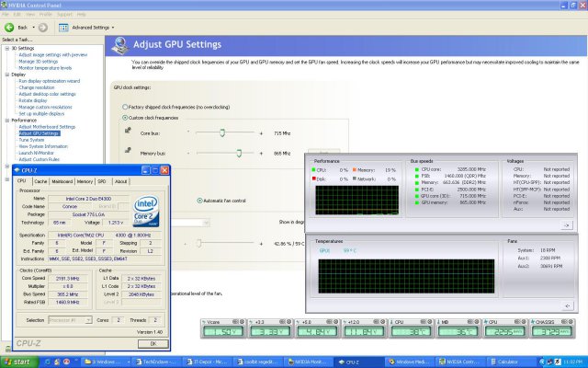Close the MB temperature gadget

pyautogui.click(x=477, y=322)
